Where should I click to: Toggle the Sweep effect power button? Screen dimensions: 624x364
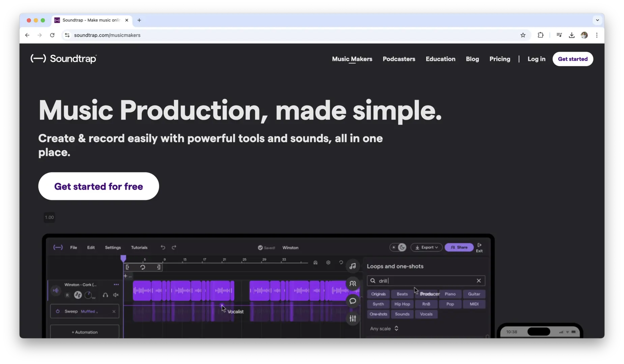tap(58, 311)
